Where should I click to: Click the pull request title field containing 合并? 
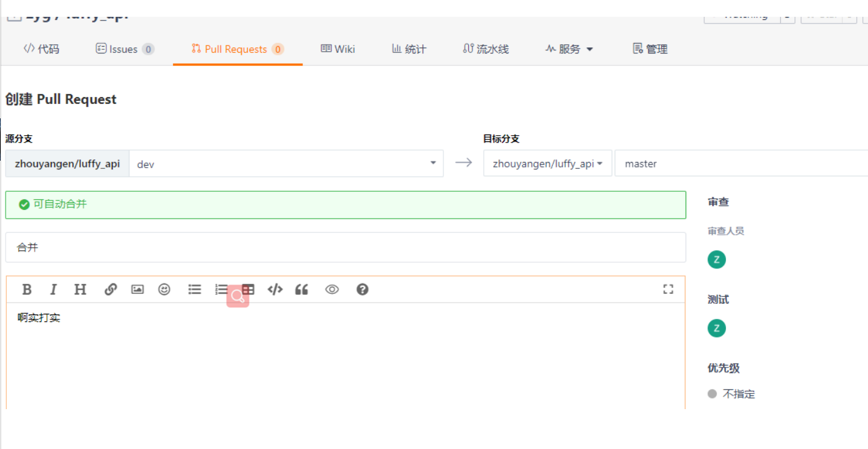[x=346, y=247]
